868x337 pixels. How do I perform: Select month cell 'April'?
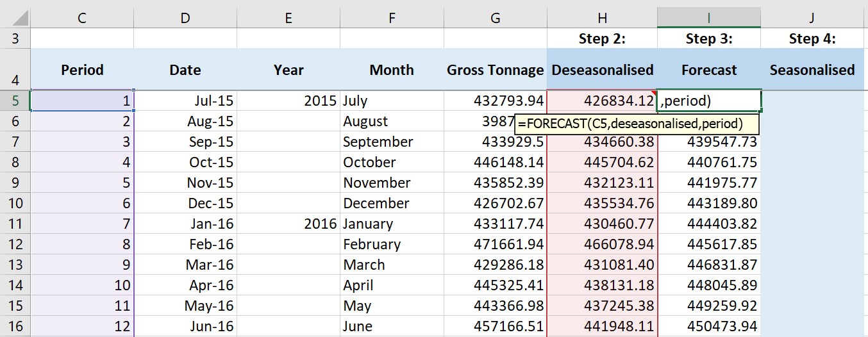(392, 285)
